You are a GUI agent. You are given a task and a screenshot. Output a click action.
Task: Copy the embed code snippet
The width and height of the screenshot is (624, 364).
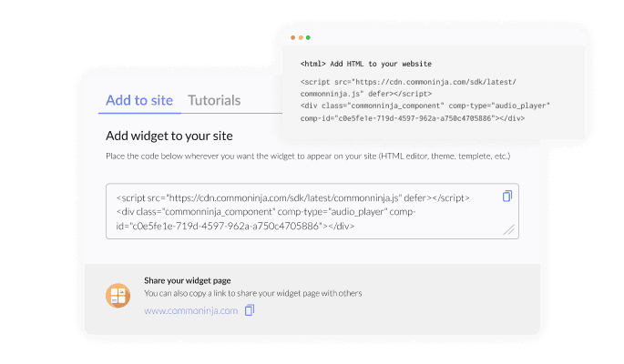(x=507, y=197)
